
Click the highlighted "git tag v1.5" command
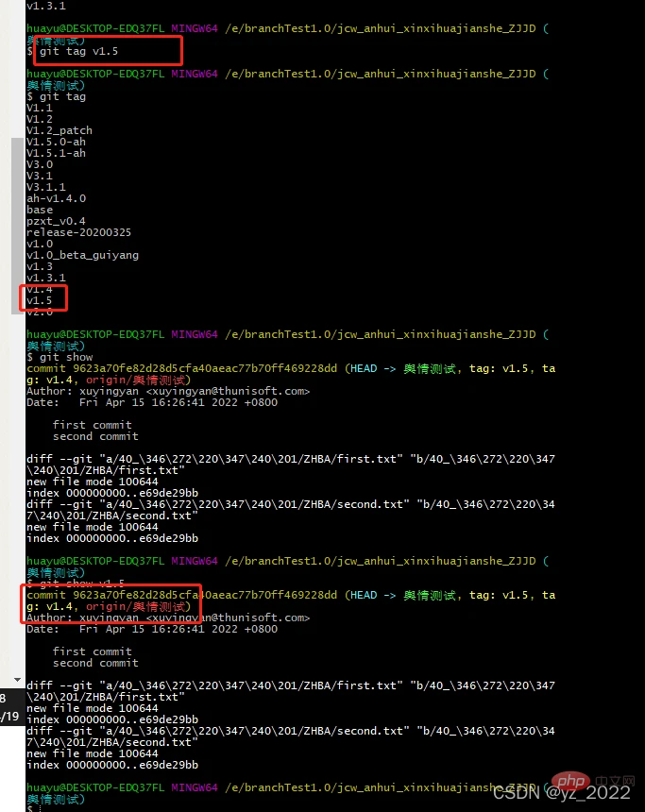78,51
